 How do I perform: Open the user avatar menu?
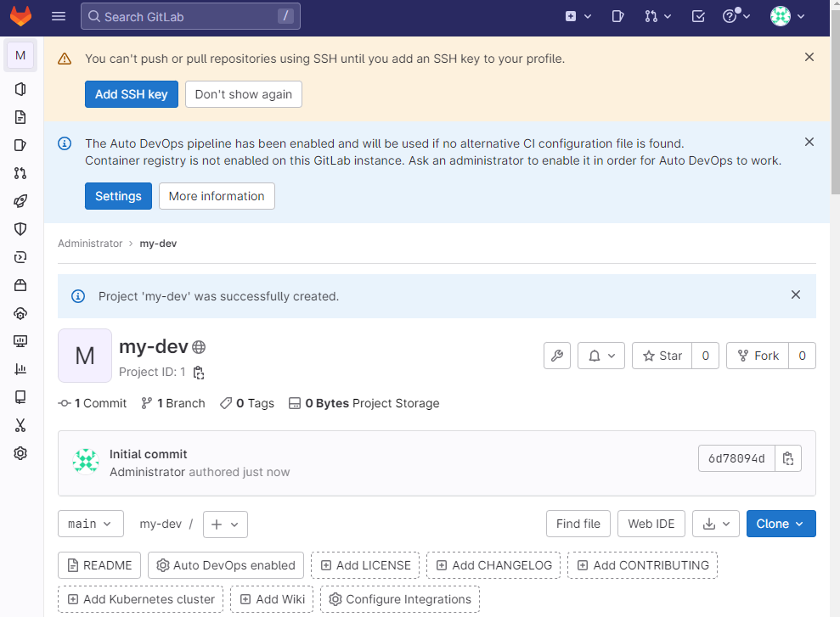(x=787, y=17)
